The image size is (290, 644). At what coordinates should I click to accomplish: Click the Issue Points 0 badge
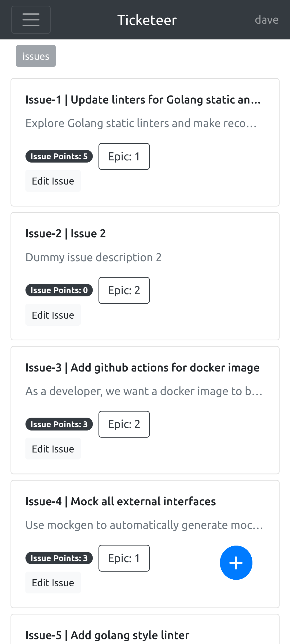coord(59,290)
